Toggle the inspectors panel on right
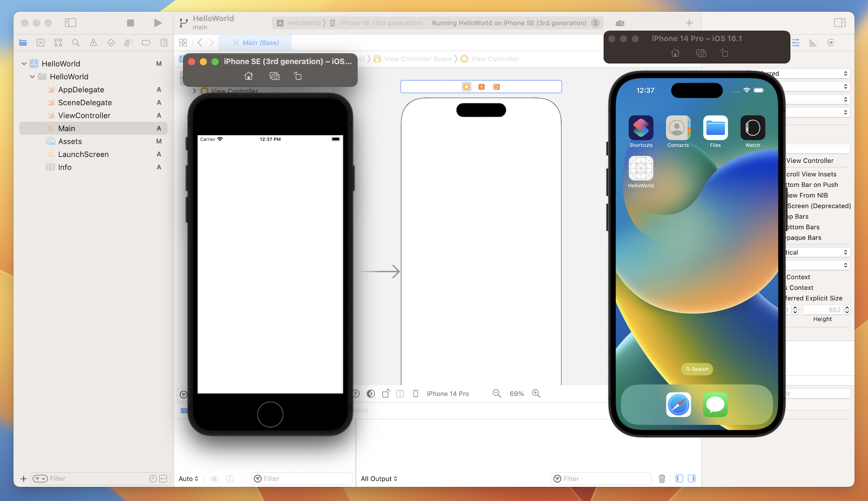 tap(840, 23)
